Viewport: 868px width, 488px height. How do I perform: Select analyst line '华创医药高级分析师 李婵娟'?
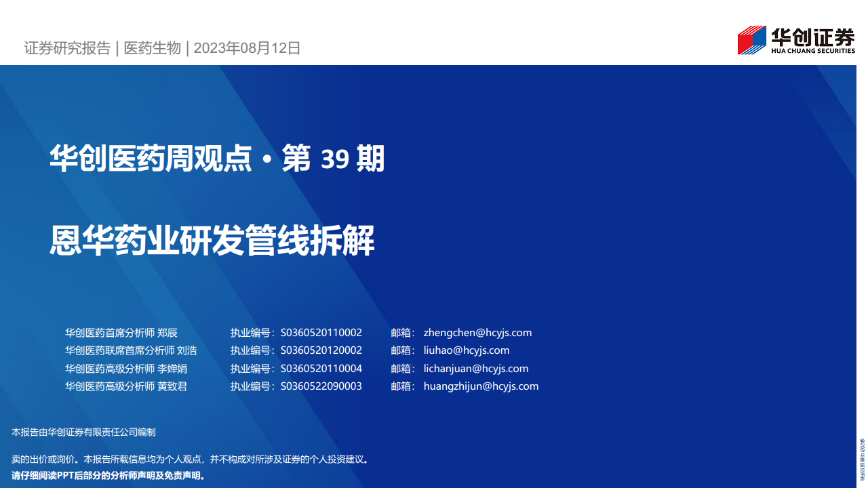[x=126, y=369]
